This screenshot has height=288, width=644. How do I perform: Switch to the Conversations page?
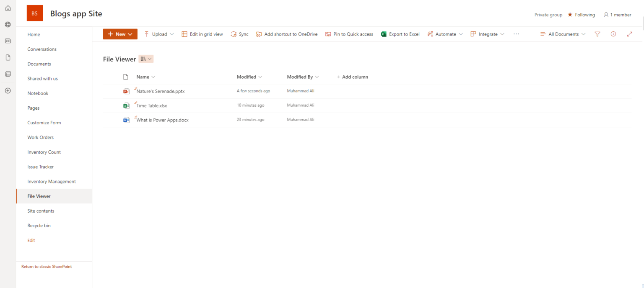click(42, 49)
